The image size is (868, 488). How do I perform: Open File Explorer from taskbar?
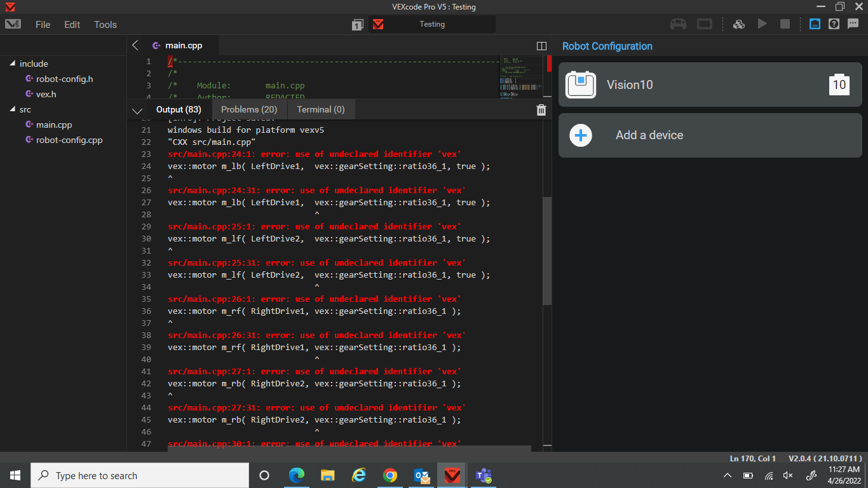327,475
